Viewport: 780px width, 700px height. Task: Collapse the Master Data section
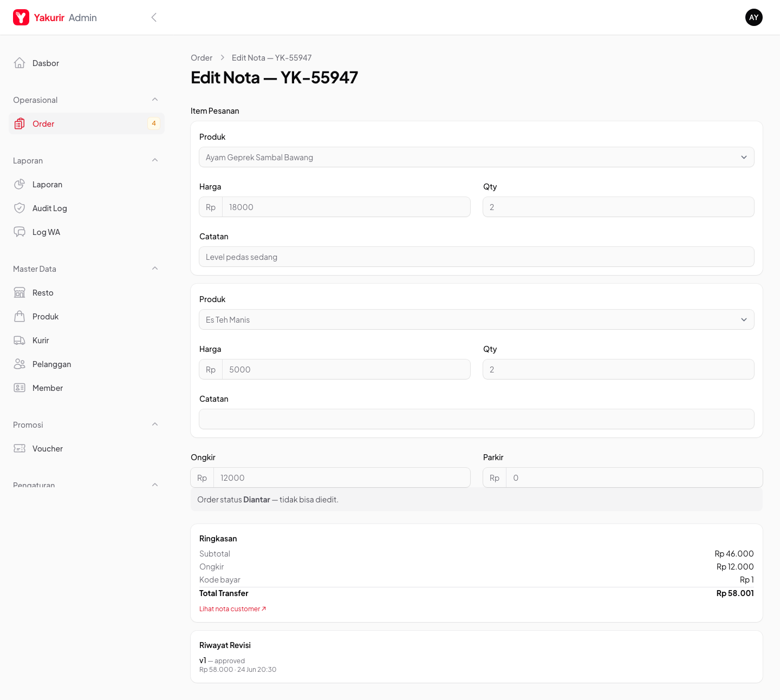[155, 269]
